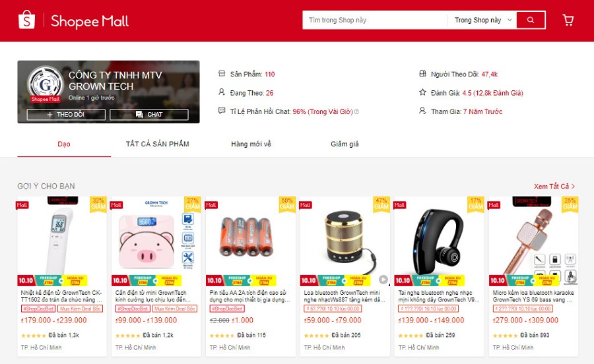Expand the Trong Shop này dropdown
This screenshot has width=594, height=364.
(x=482, y=20)
